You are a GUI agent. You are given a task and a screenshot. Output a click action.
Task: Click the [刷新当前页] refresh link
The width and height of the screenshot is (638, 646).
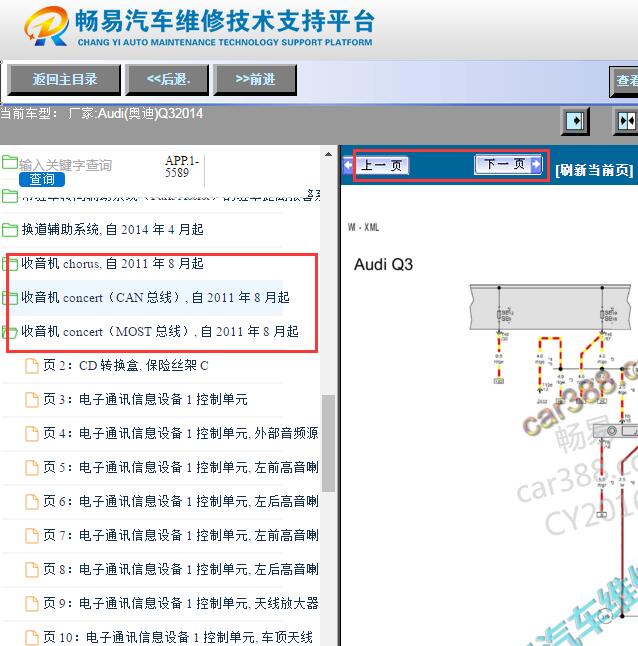(594, 170)
